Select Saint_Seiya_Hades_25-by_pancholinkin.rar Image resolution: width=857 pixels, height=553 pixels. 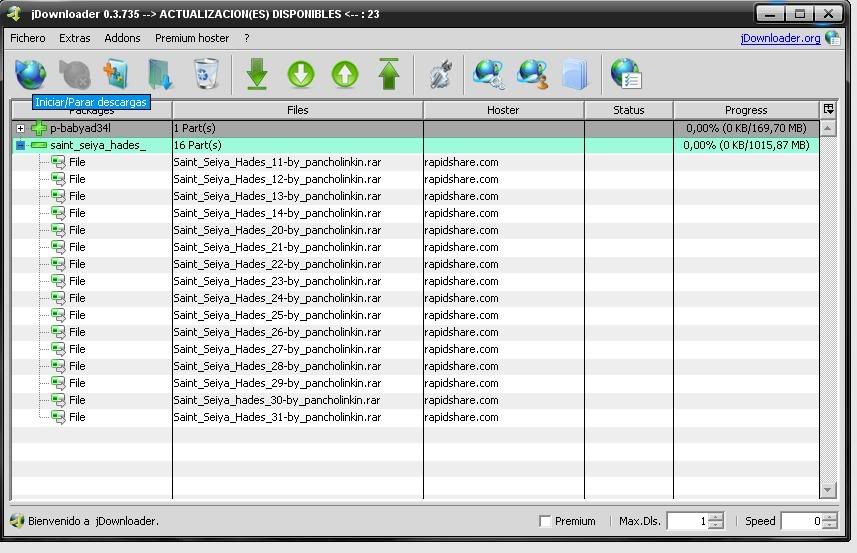pyautogui.click(x=277, y=315)
